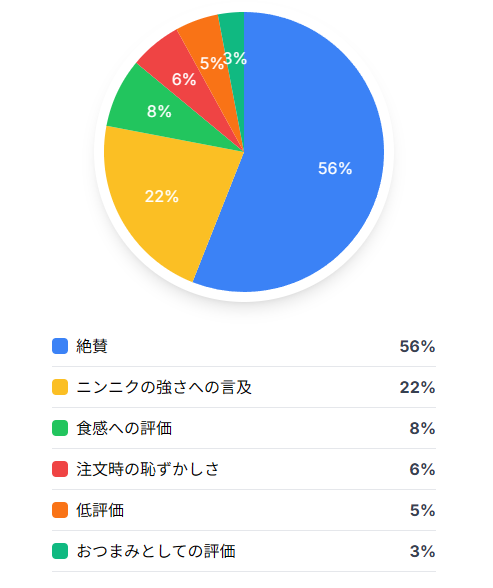Viewport: 493px width, 588px height.
Task: Click the 注文時の恥ずかしさ legend label
Action: pyautogui.click(x=148, y=469)
